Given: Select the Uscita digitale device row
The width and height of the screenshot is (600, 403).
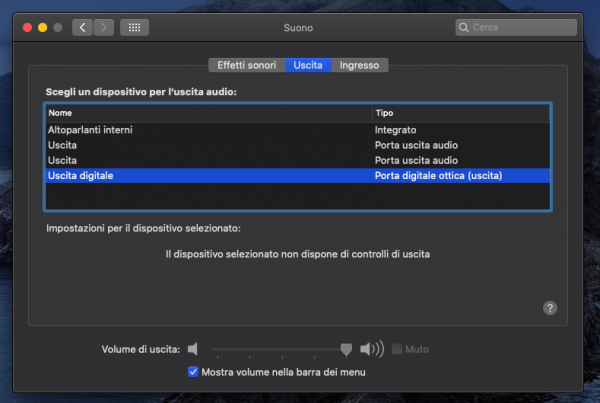Looking at the screenshot, I should 80,175.
